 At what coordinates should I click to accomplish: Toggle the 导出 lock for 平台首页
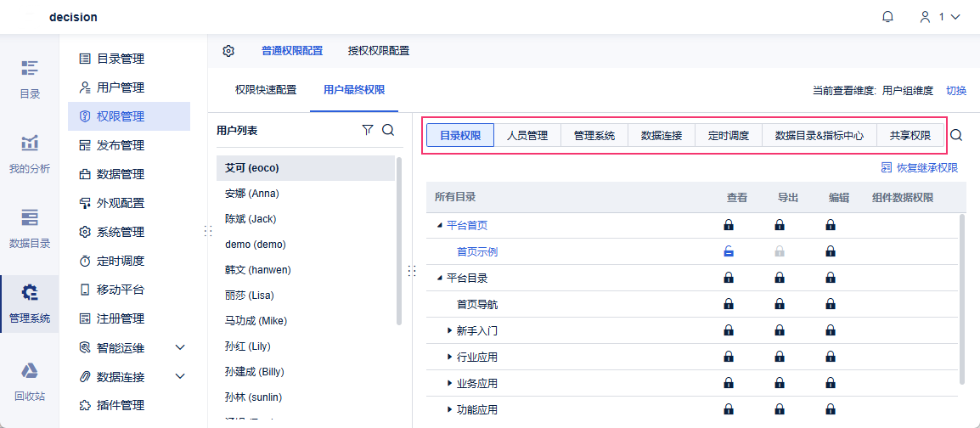tap(780, 225)
